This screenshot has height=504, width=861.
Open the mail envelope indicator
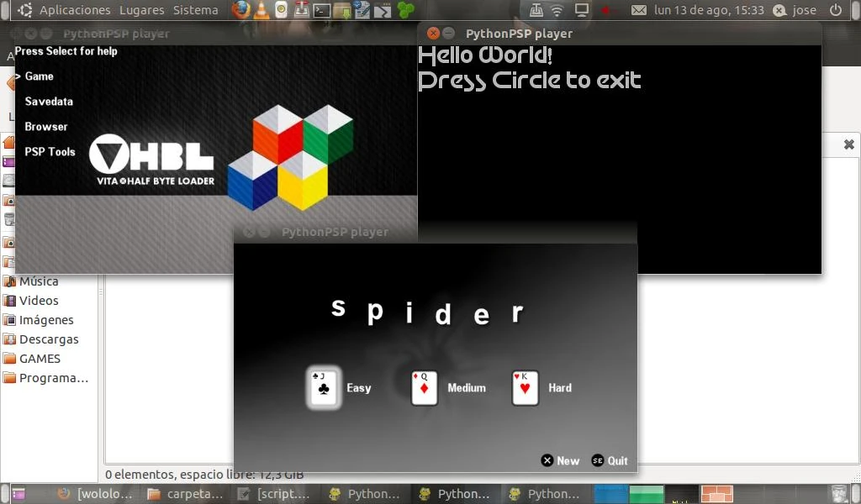[x=639, y=10]
